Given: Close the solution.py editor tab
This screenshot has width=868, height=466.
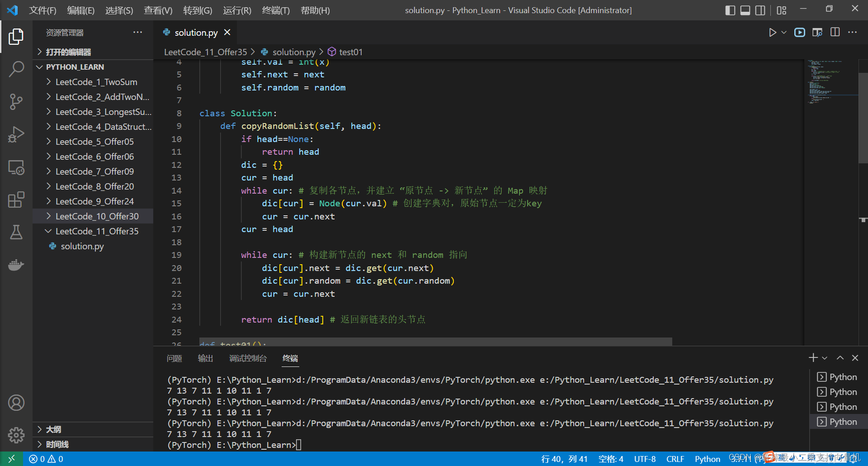Looking at the screenshot, I should click(x=227, y=33).
